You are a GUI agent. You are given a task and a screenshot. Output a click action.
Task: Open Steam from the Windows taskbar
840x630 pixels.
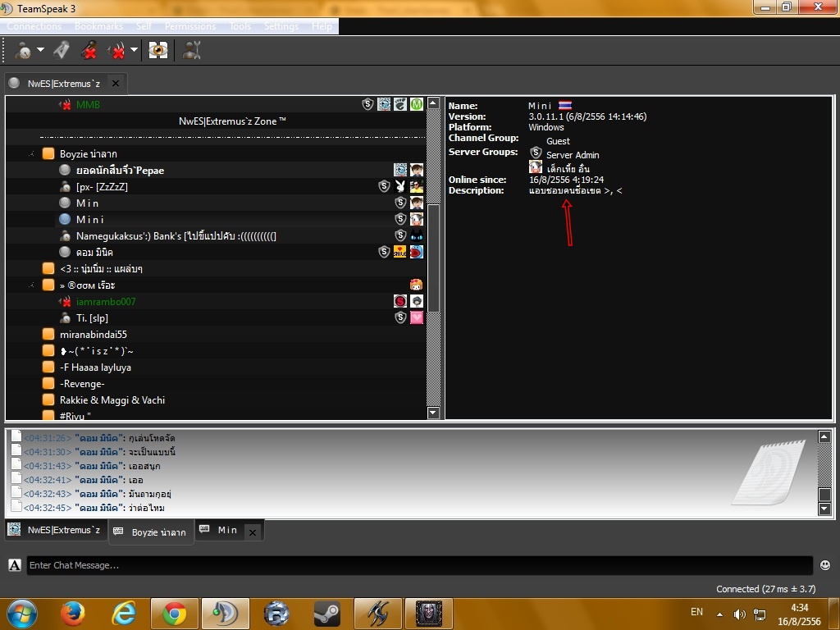[326, 614]
